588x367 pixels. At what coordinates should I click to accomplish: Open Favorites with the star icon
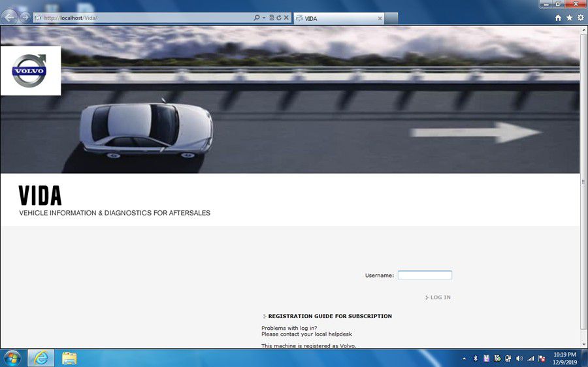tap(569, 18)
